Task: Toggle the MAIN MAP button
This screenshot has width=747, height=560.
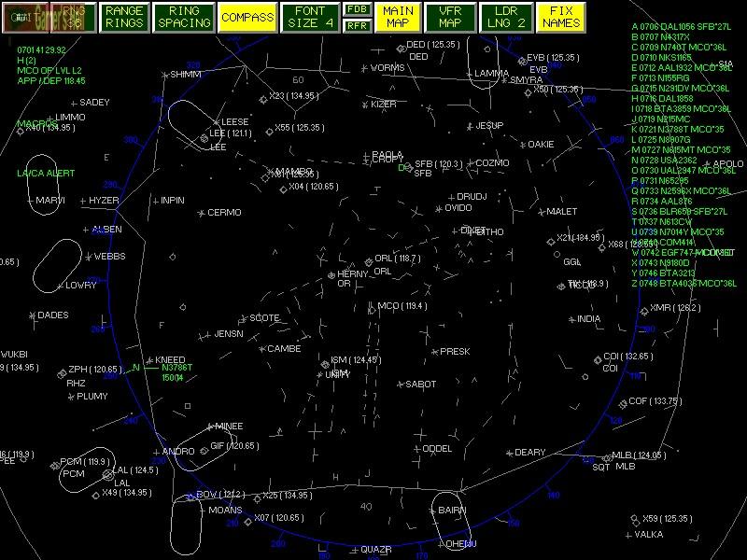Action: [399, 17]
